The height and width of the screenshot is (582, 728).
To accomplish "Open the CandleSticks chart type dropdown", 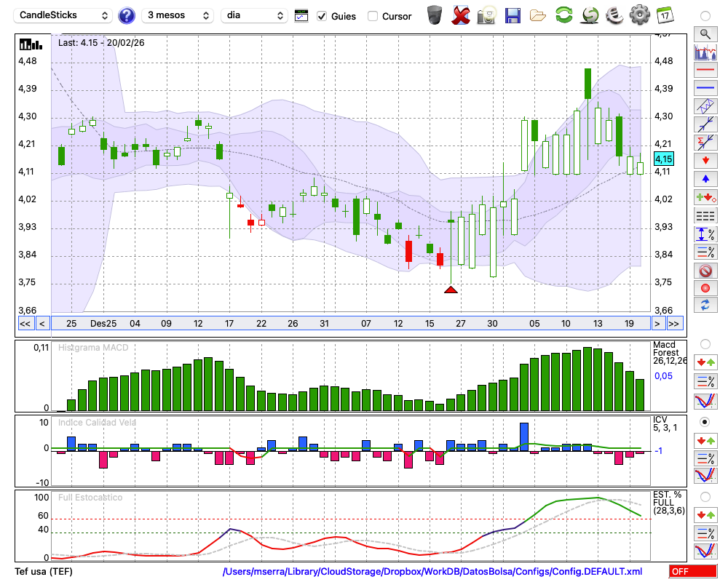I will point(64,15).
